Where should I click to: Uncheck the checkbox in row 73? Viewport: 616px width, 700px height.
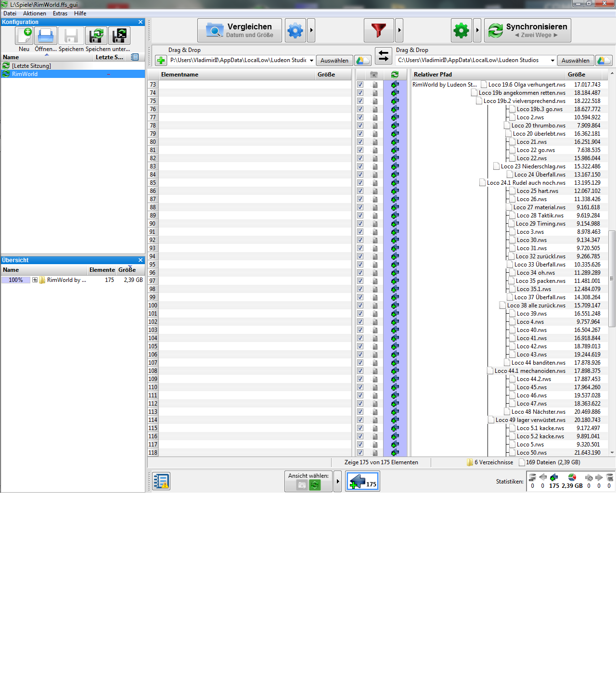(360, 85)
